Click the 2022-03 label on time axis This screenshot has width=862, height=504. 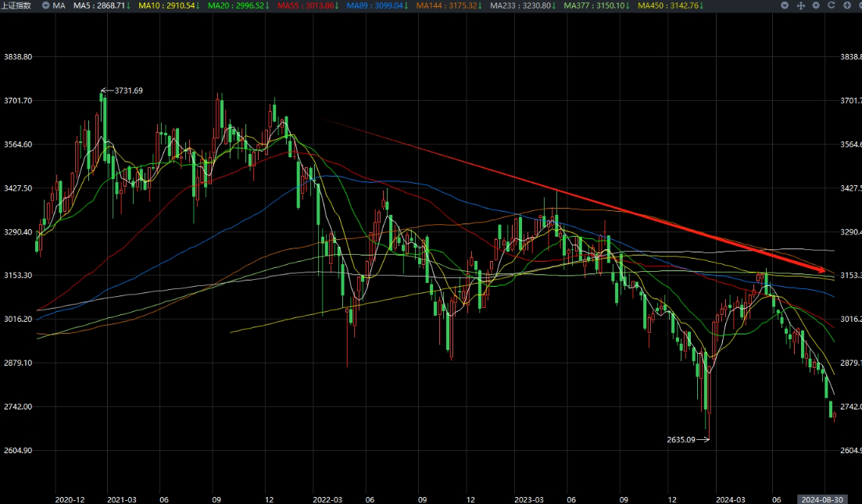coord(327,499)
